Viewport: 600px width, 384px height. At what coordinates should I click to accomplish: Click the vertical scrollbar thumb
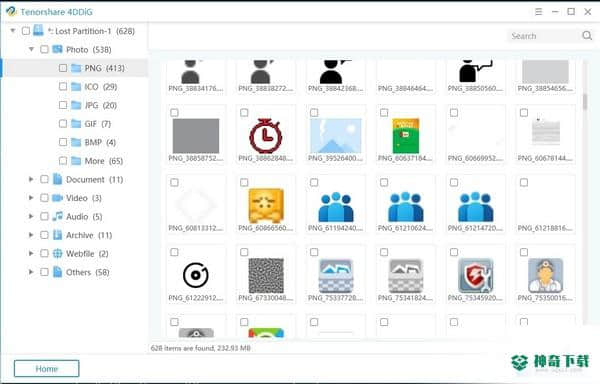pos(585,102)
